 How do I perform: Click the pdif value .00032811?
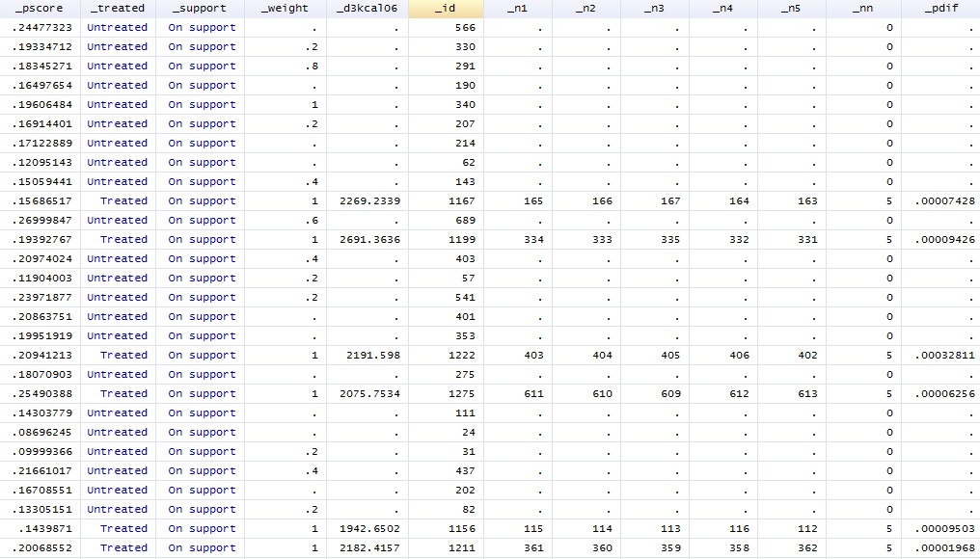pyautogui.click(x=940, y=356)
